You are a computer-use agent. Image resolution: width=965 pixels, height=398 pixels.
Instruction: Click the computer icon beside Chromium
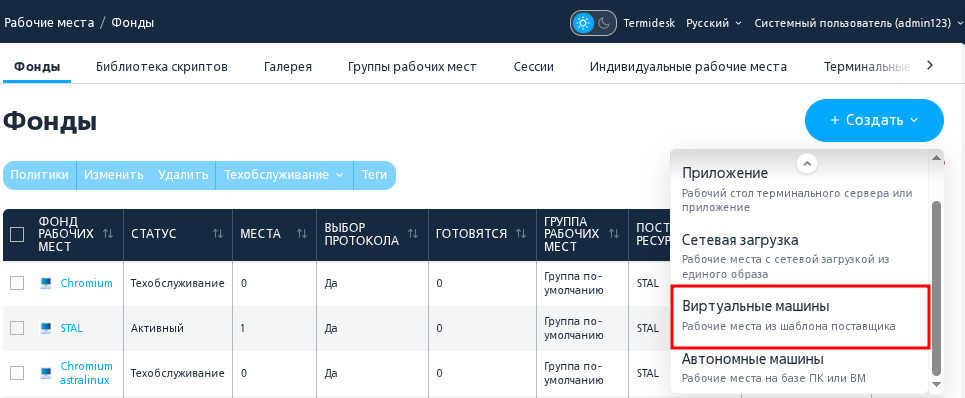(46, 284)
